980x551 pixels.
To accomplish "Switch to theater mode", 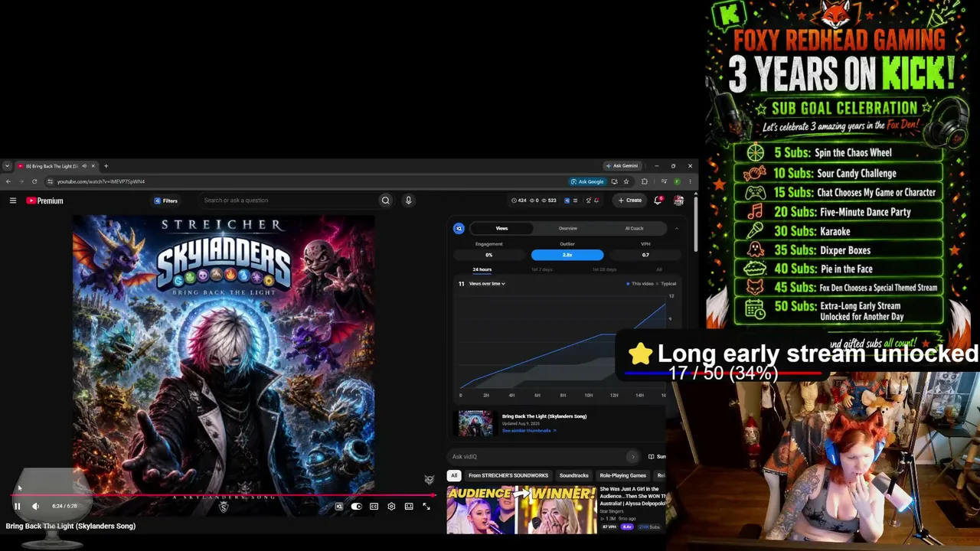I will 409,506.
